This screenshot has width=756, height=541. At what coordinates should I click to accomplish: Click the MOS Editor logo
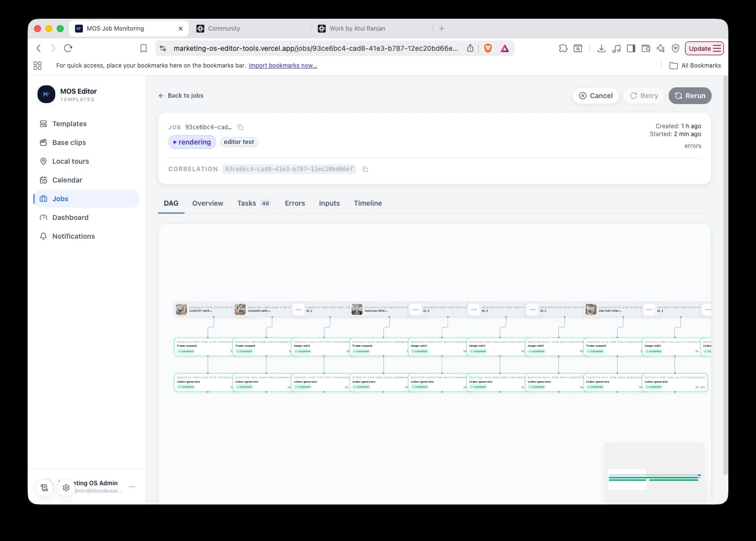pos(46,94)
